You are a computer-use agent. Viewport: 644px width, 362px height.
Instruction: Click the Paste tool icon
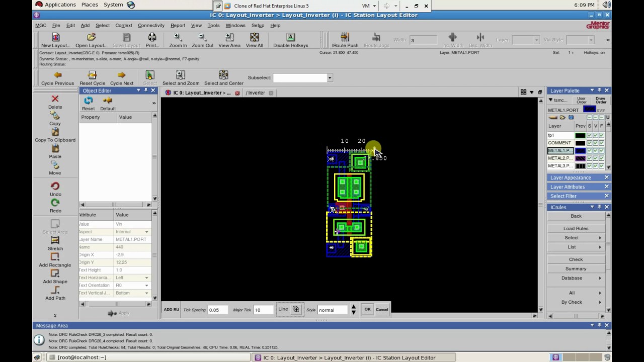click(55, 148)
